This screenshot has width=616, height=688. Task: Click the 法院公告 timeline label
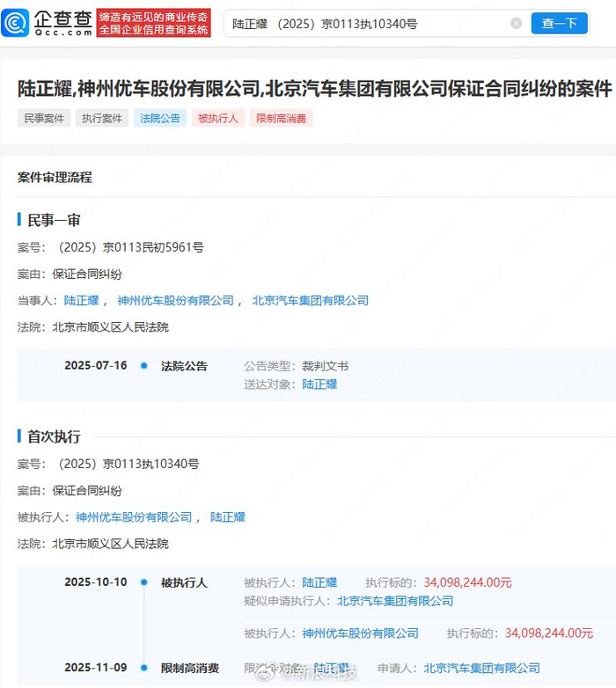184,366
